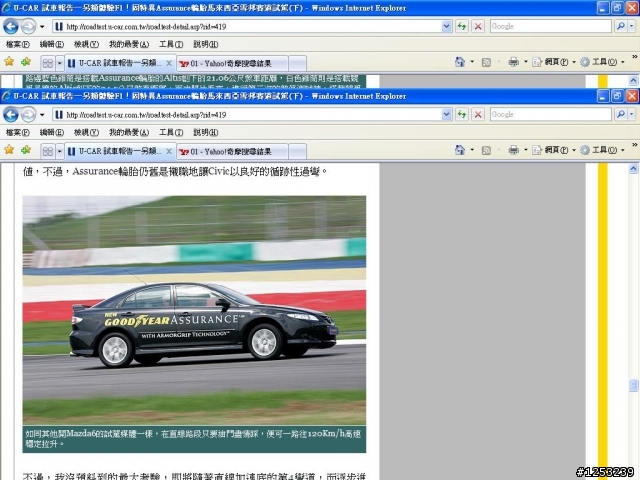The width and height of the screenshot is (640, 480).
Task: Expand address bar dropdown in front window
Action: pos(447,115)
